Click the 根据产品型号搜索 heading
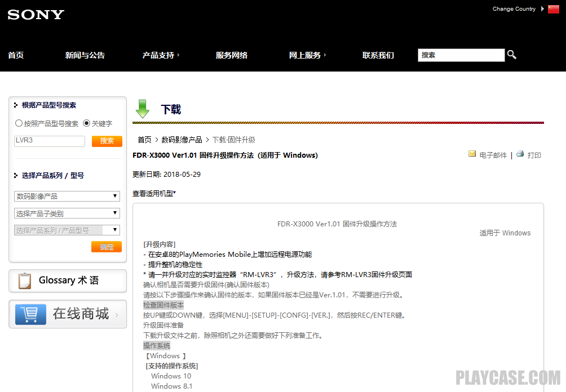Image resolution: width=566 pixels, height=392 pixels. [x=48, y=105]
